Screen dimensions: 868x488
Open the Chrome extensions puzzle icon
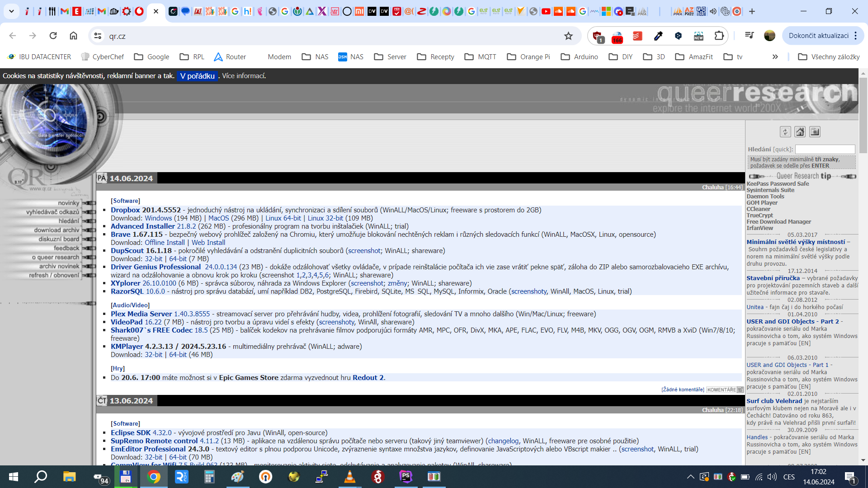[719, 36]
